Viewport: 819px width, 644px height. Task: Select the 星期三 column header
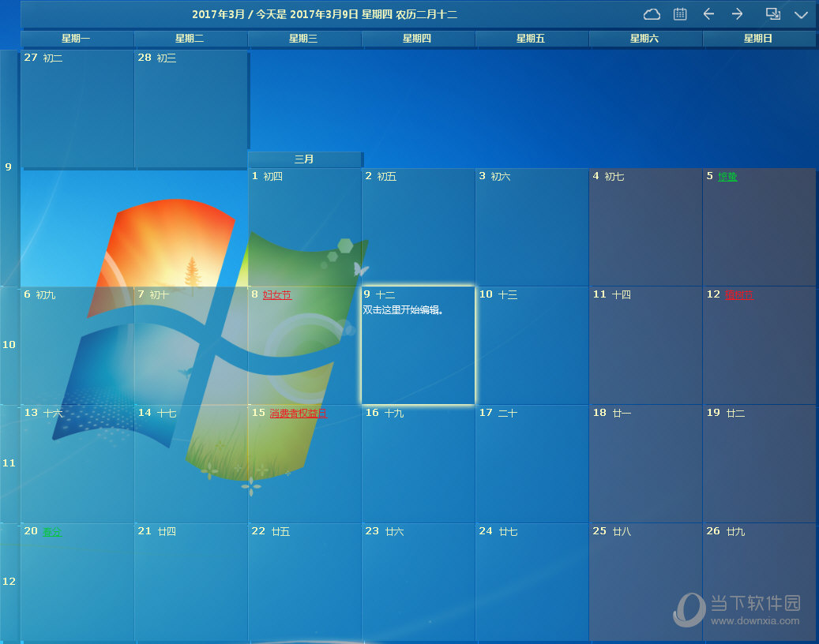tap(304, 38)
